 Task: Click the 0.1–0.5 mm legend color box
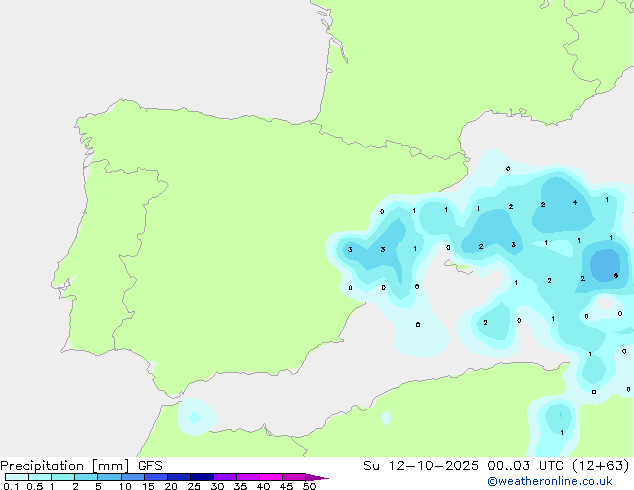(17, 477)
